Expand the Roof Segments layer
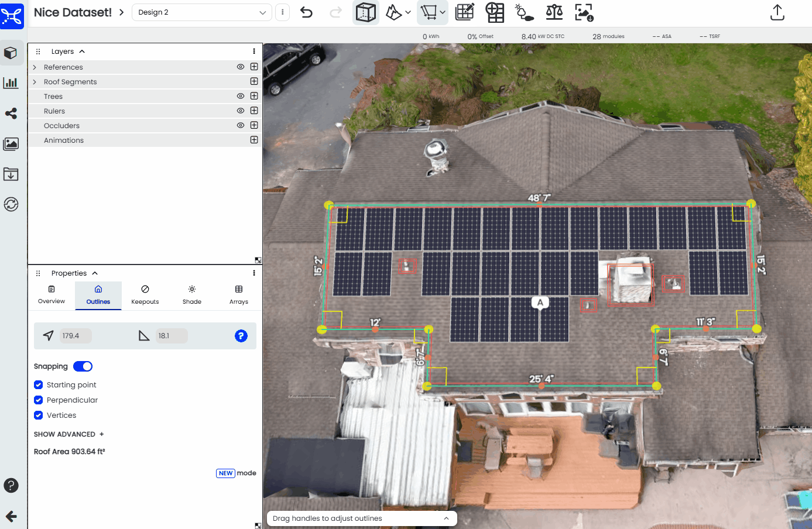This screenshot has height=529, width=812. pos(35,82)
